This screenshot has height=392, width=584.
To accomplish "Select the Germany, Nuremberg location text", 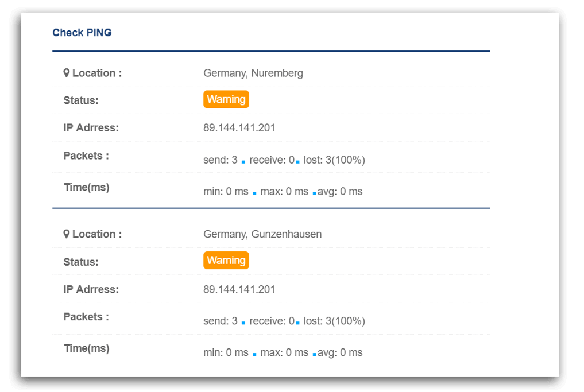I will pyautogui.click(x=253, y=73).
